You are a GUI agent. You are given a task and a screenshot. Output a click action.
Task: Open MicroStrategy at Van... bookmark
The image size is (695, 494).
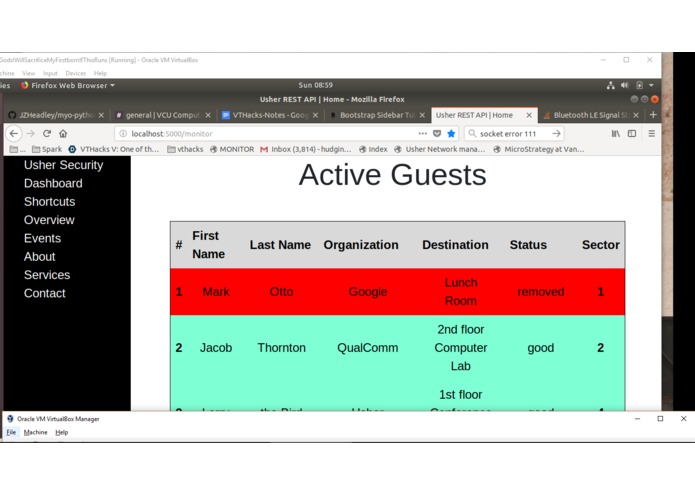pyautogui.click(x=539, y=149)
